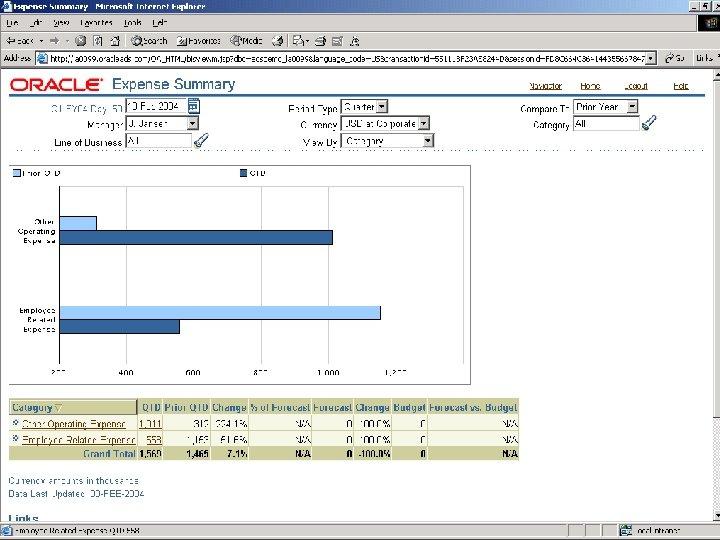
Task: Click the Messenger toolbar icon
Action: click(x=354, y=41)
